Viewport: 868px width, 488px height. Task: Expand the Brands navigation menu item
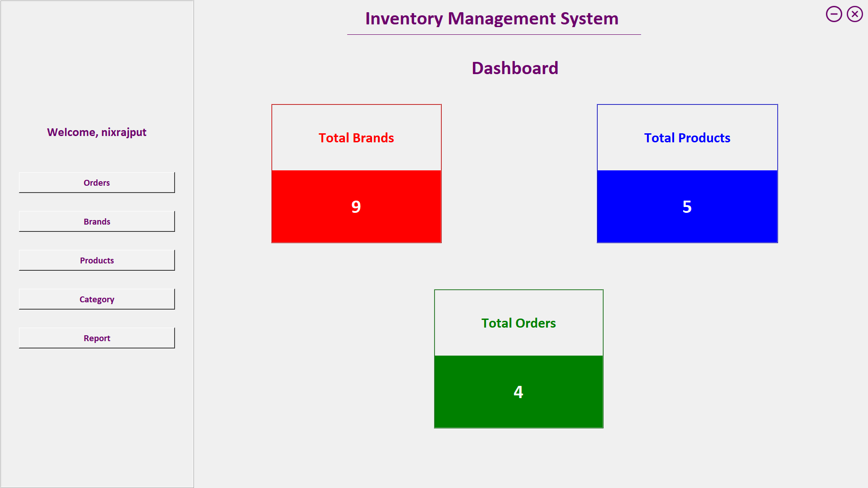(97, 221)
